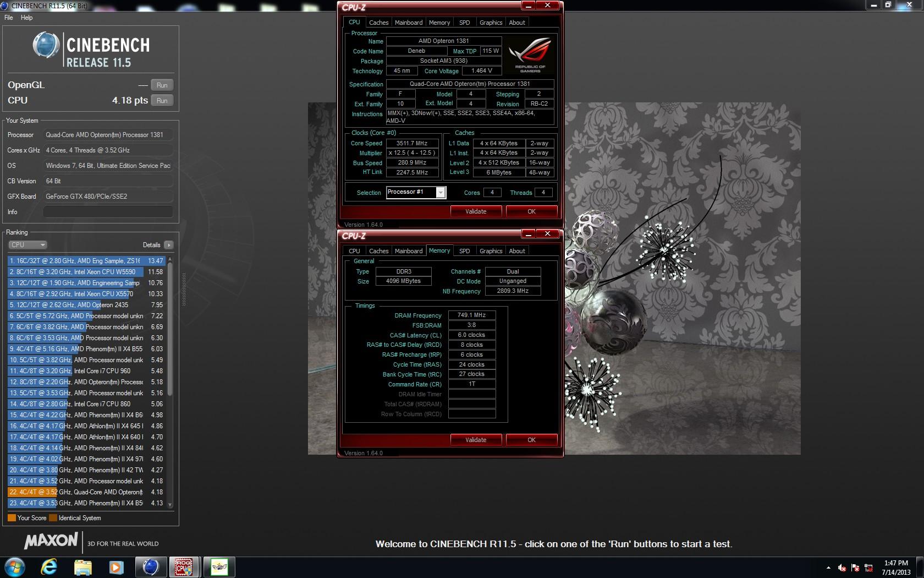Open SPD tab in lower CPU-Z window

pyautogui.click(x=465, y=251)
